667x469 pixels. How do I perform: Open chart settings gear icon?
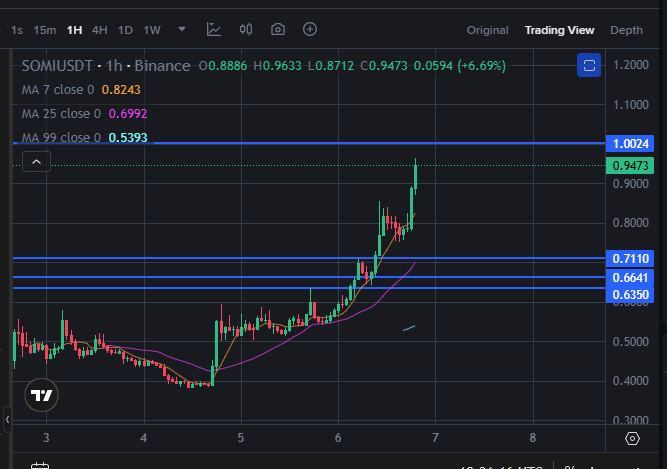pyautogui.click(x=632, y=438)
